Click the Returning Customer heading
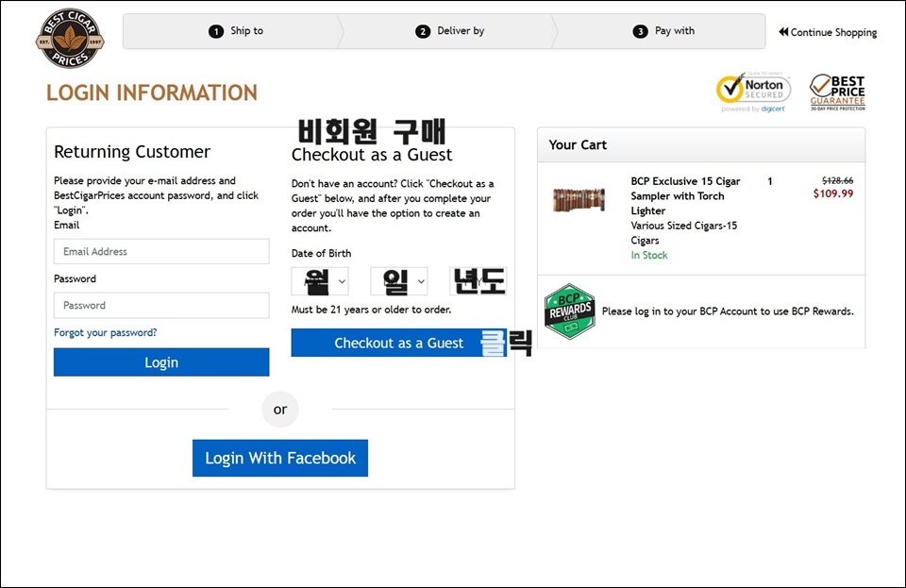Viewport: 906px width, 588px height. [x=132, y=152]
